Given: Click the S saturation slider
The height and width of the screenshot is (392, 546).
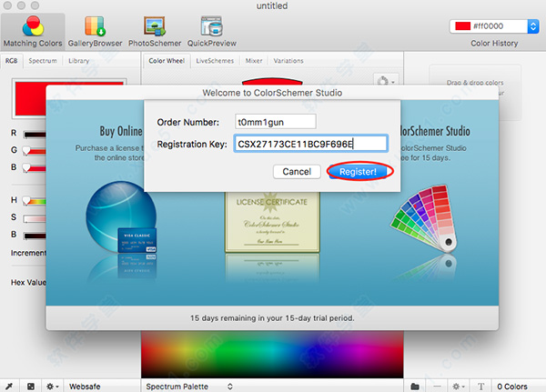Looking at the screenshot, I should coord(35,218).
